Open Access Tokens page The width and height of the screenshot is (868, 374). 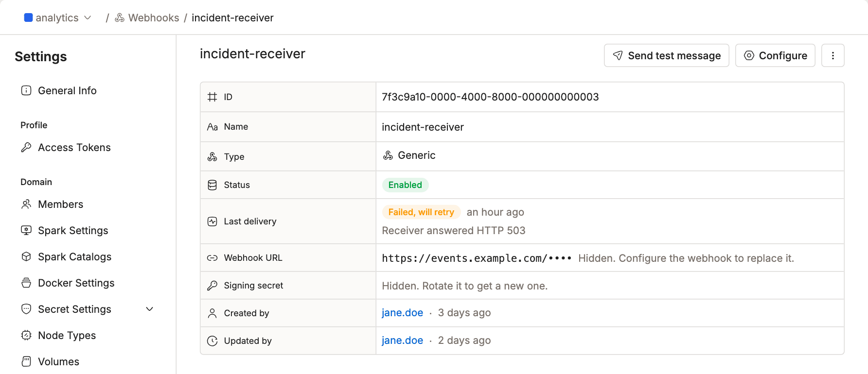point(74,148)
